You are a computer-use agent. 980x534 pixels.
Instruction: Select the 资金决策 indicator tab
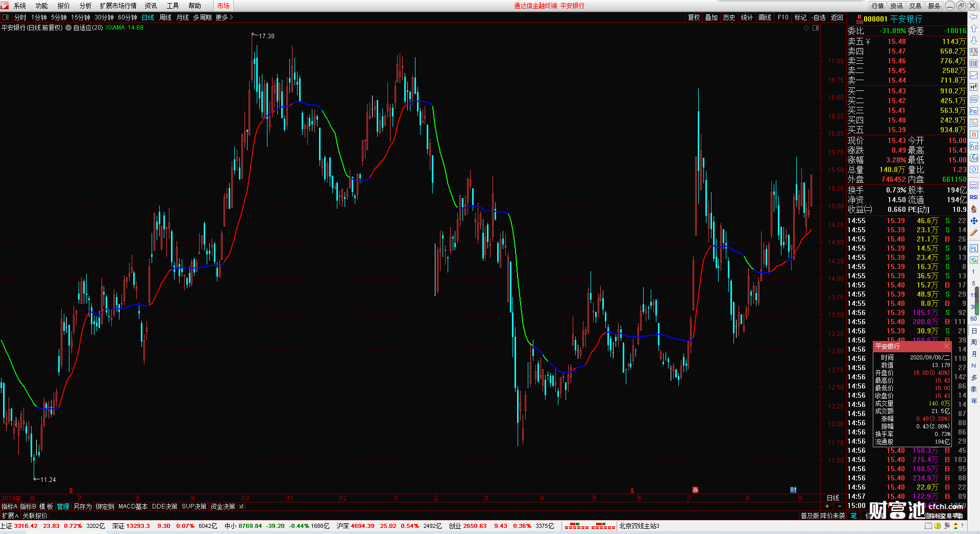223,506
